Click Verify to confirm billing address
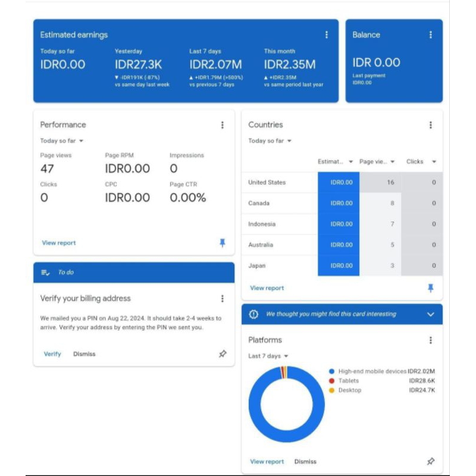Viewport: 476px width, 476px height. (x=52, y=353)
